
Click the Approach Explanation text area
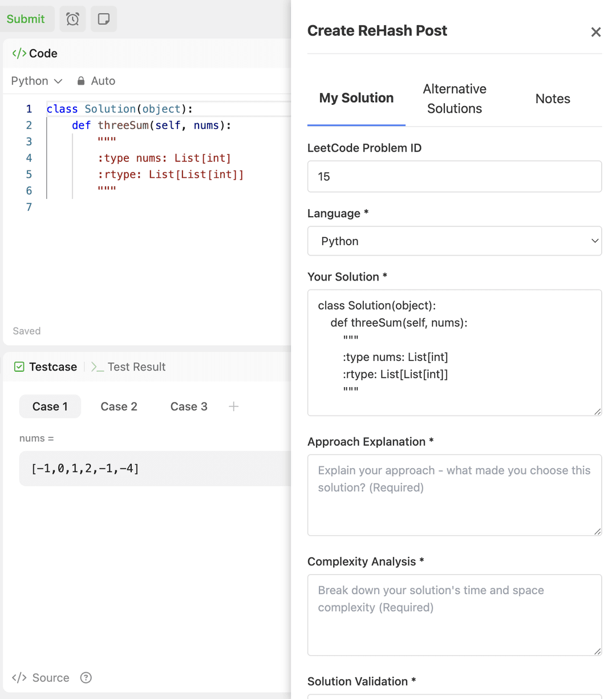coord(454,494)
